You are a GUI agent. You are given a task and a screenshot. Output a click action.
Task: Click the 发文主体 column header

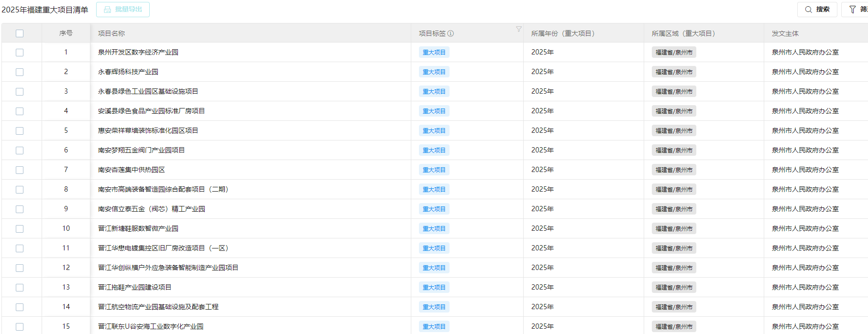click(785, 33)
